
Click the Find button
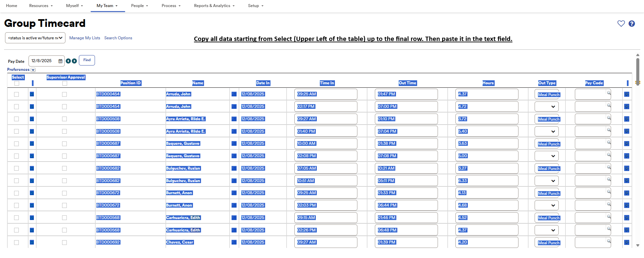(x=87, y=60)
